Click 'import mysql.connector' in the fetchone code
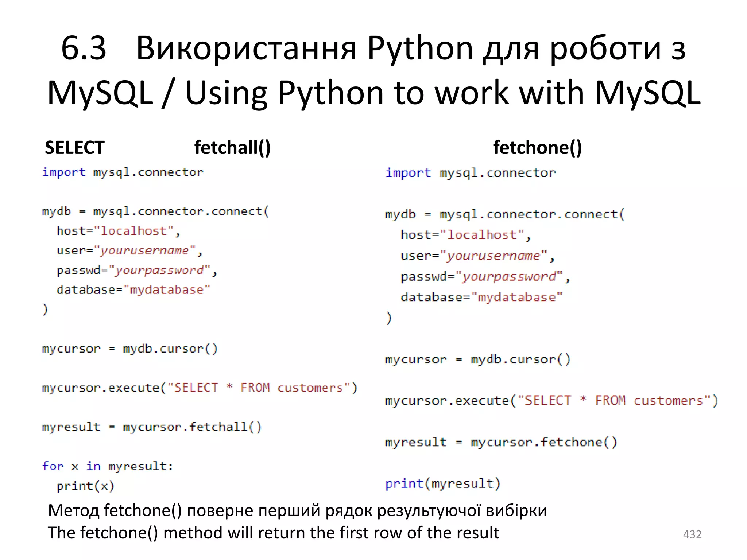 [x=471, y=173]
